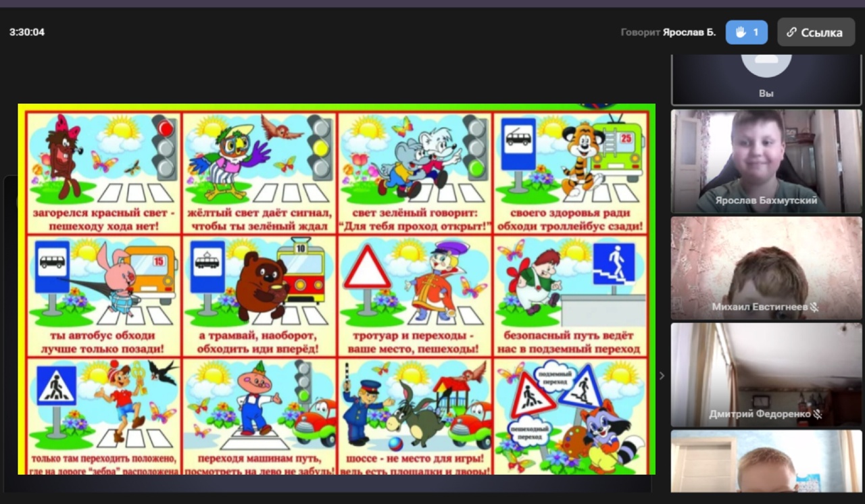The image size is (865, 504).
Task: Open Ярослав Бахмутский's video tile
Action: click(766, 161)
